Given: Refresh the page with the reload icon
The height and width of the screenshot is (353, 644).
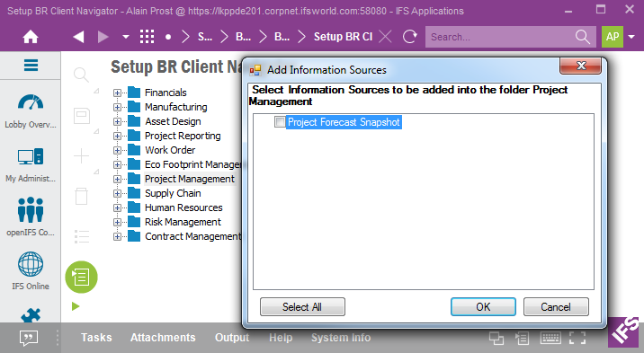Looking at the screenshot, I should point(410,37).
